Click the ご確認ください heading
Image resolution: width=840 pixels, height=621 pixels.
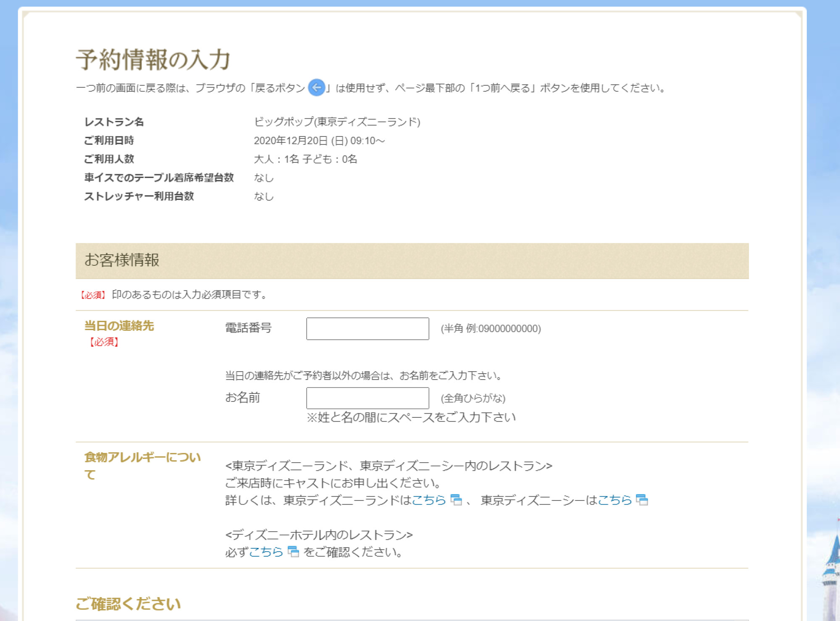tap(128, 604)
